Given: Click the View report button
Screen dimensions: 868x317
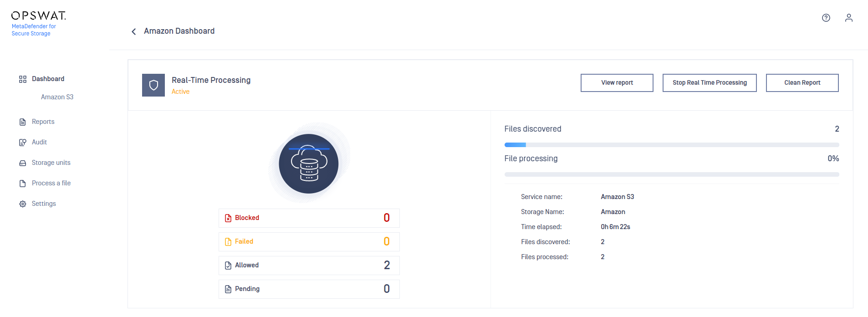Looking at the screenshot, I should pos(617,83).
